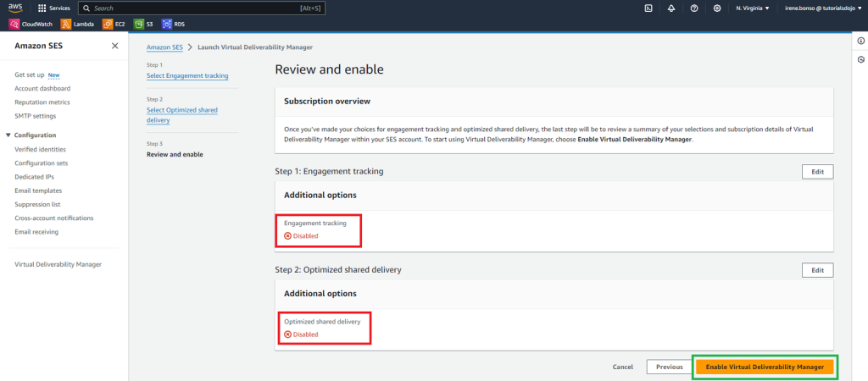This screenshot has height=381, width=868.
Task: Open Suppression list page
Action: pos(37,204)
